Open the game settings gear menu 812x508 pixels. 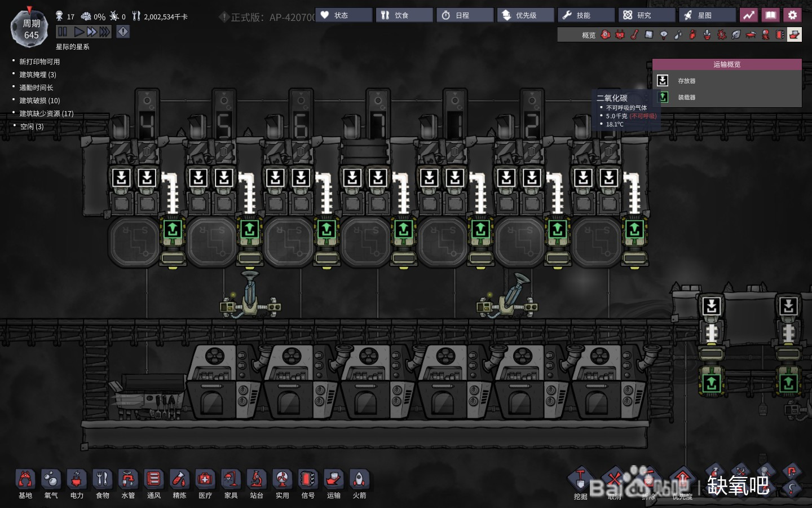coord(792,15)
